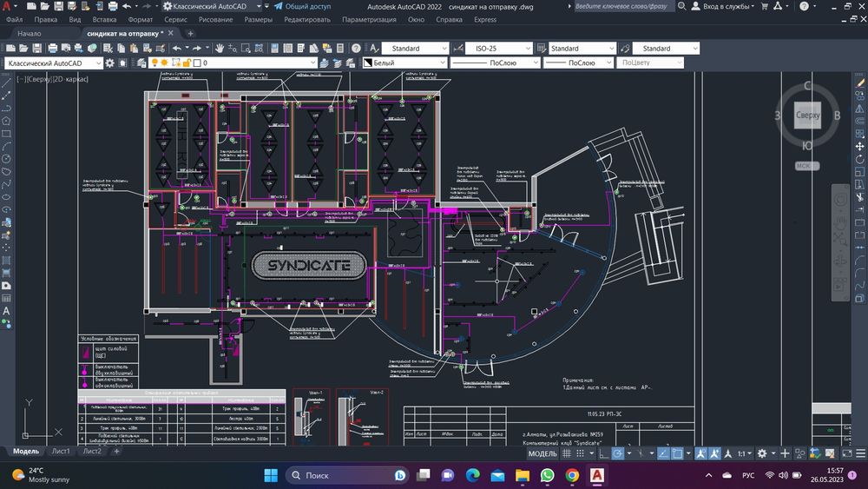Click the Open folder icon in quick access toolbar
Screen dimensions: 868x489
(45, 6)
